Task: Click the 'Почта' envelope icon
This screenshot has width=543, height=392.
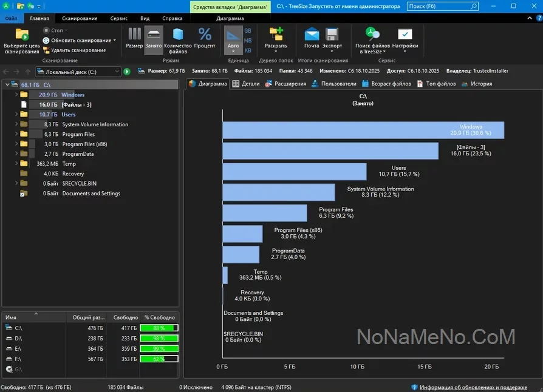Action: (312, 35)
